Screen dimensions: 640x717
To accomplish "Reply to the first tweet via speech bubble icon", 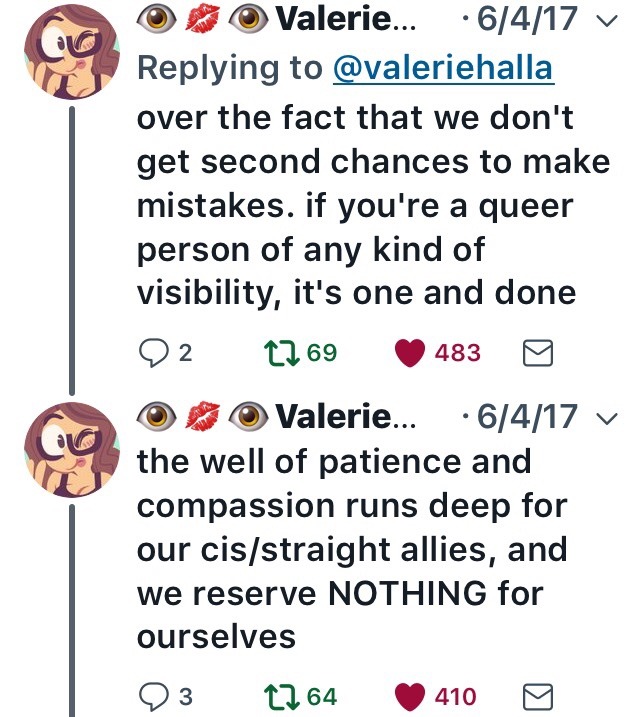I will [153, 352].
